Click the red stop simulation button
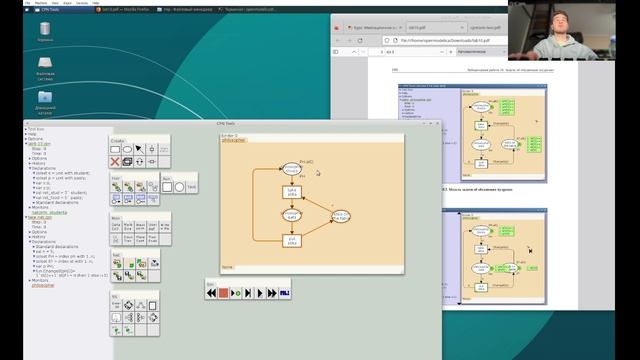The height and width of the screenshot is (360, 640). click(x=223, y=293)
